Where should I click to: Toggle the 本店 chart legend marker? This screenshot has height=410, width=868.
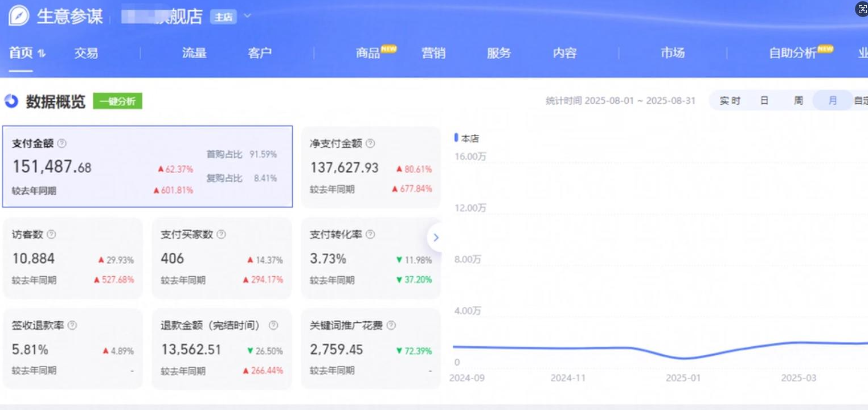[456, 138]
